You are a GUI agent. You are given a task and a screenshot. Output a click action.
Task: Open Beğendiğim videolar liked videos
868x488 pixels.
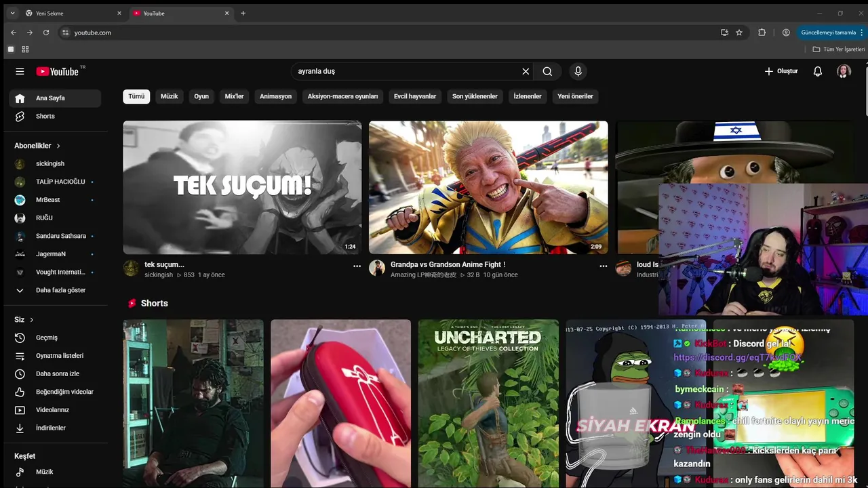pyautogui.click(x=55, y=392)
